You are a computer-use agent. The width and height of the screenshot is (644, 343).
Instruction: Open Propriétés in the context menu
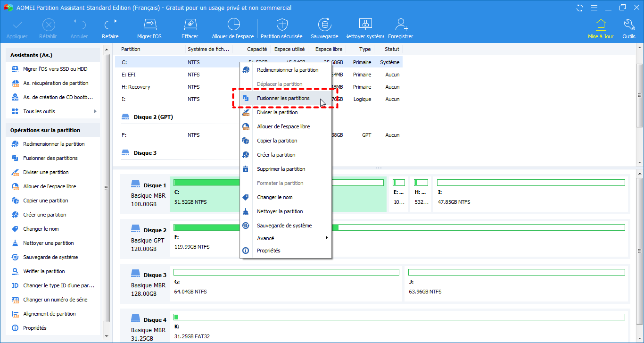pyautogui.click(x=286, y=251)
